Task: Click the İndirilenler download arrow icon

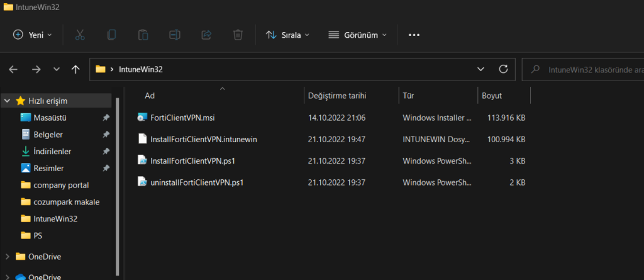Action: tap(25, 151)
